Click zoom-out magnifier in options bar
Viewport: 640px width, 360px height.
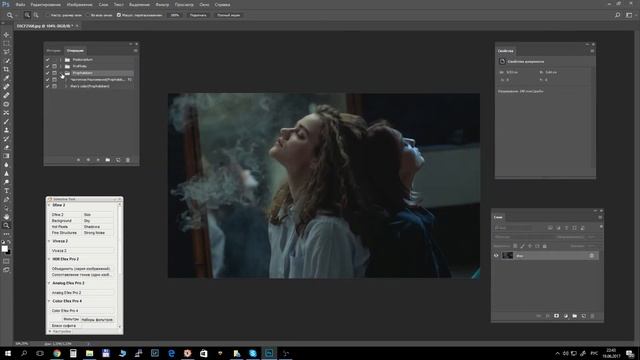(36, 15)
